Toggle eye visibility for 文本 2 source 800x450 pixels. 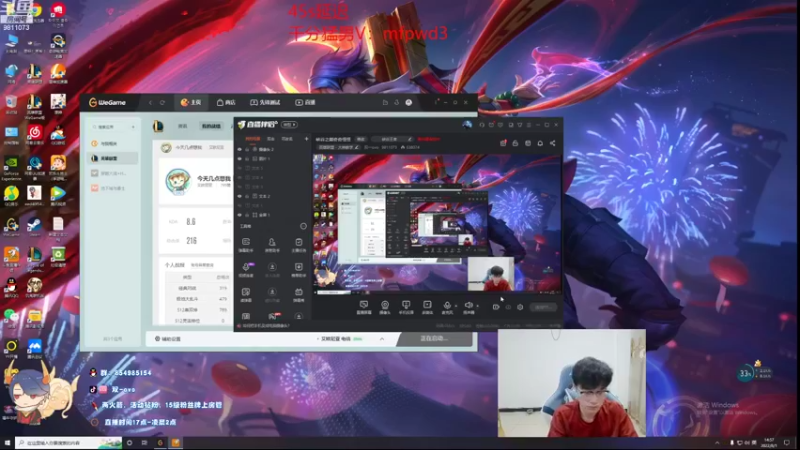[x=239, y=196]
